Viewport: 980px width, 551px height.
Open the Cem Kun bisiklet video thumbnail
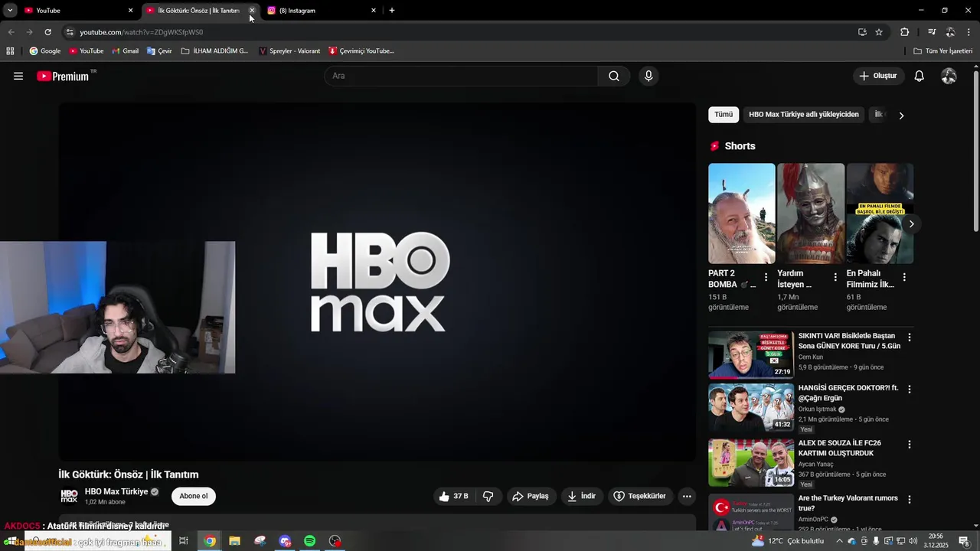coord(750,354)
